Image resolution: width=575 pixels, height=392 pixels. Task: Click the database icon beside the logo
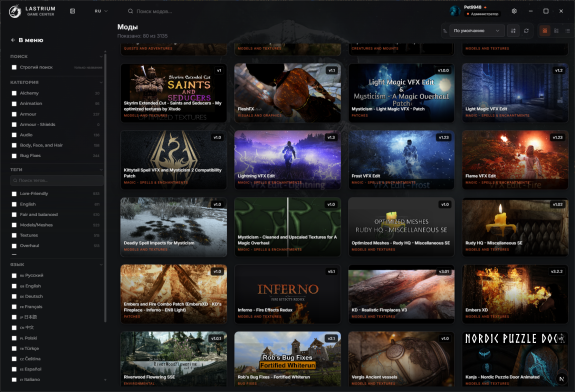73,11
